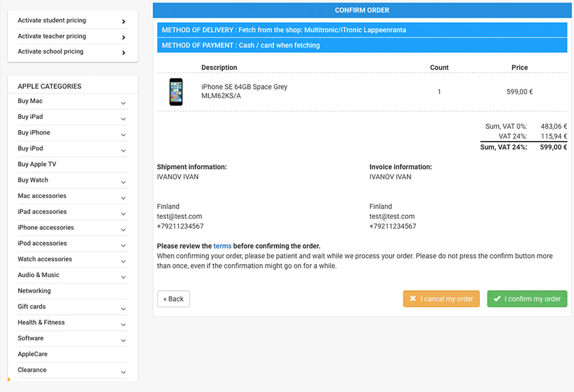
Task: Go back with the Back button
Action: (173, 299)
